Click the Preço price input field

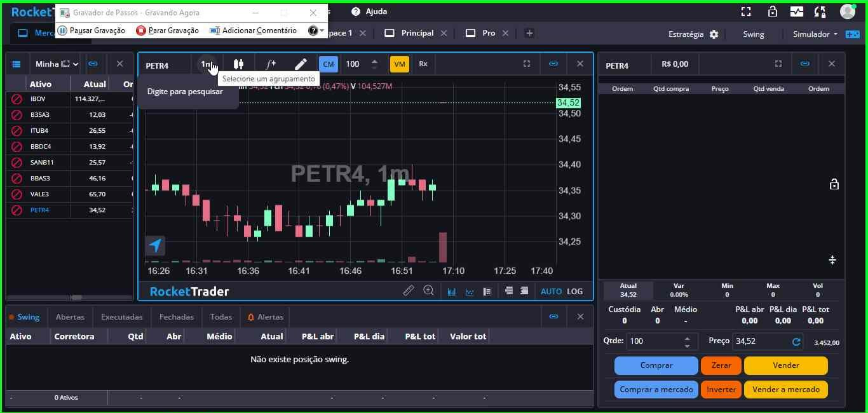[x=768, y=342]
